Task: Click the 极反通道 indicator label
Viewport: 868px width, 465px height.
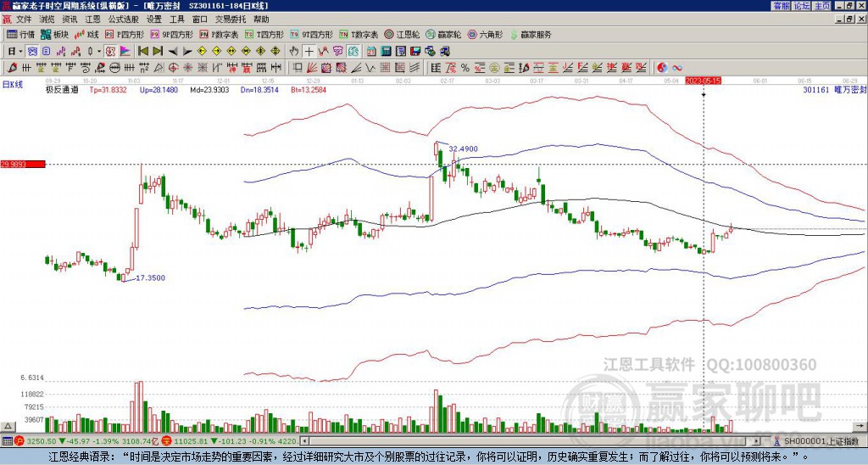Action: (x=62, y=90)
